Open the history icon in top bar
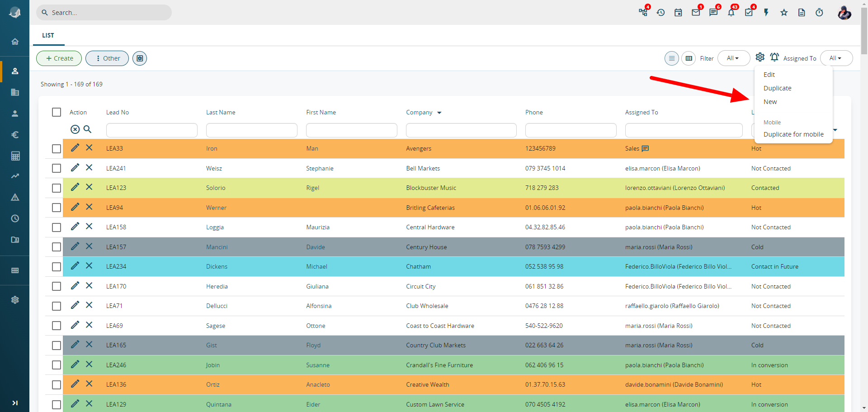This screenshot has height=412, width=868. [x=660, y=13]
